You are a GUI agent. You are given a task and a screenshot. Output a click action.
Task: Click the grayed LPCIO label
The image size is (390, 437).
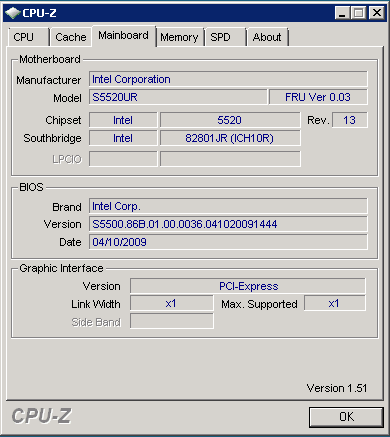tap(67, 159)
